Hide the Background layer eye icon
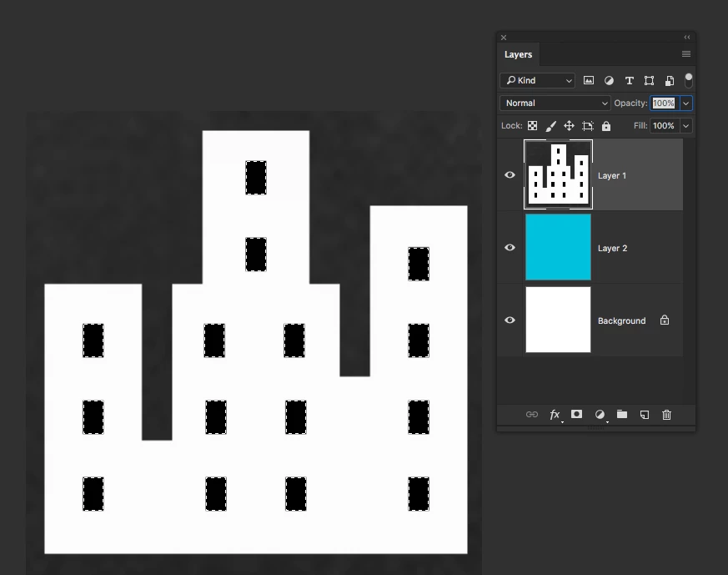Screen dimensions: 728x575 pos(510,320)
